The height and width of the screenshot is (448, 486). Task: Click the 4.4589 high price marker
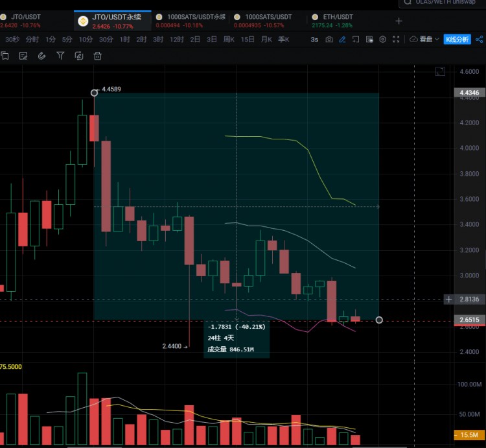click(111, 89)
